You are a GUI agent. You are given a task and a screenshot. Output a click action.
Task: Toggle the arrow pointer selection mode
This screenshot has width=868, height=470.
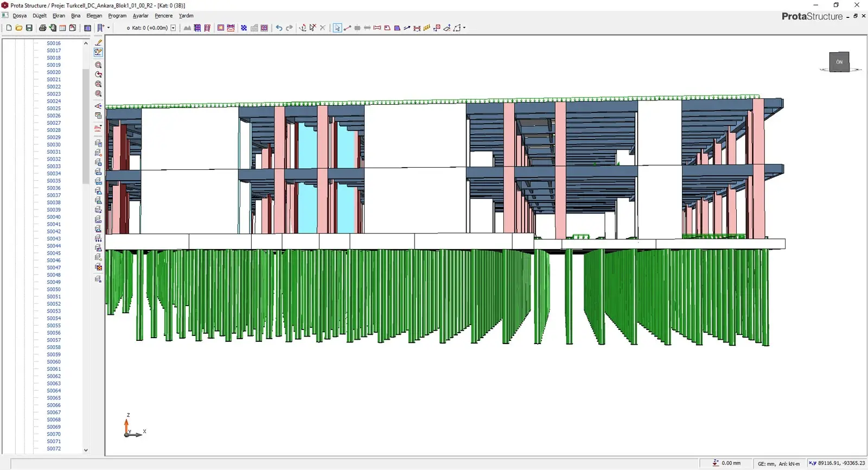tap(337, 28)
